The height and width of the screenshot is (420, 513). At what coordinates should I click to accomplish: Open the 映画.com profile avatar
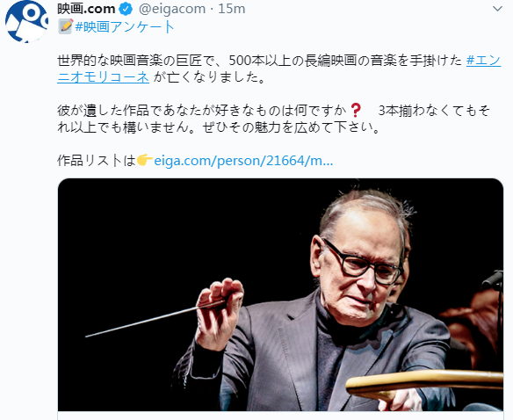tap(27, 21)
